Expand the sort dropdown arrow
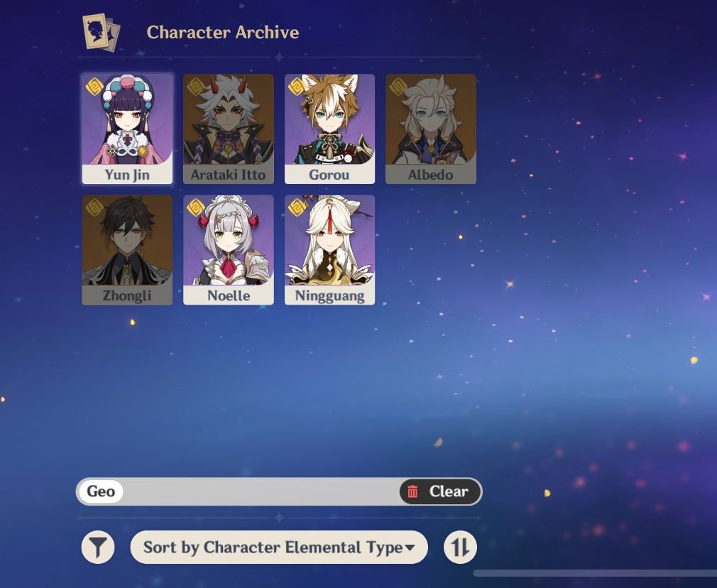This screenshot has width=717, height=588. pyautogui.click(x=410, y=548)
